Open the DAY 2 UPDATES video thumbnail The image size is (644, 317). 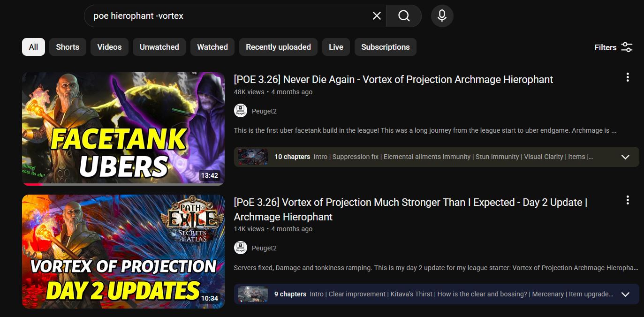[x=123, y=251]
